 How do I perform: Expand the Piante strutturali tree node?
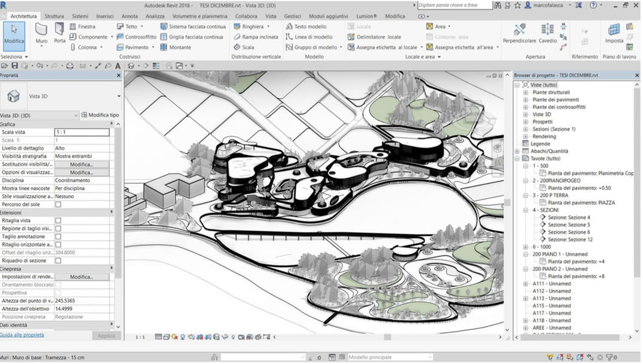[526, 93]
